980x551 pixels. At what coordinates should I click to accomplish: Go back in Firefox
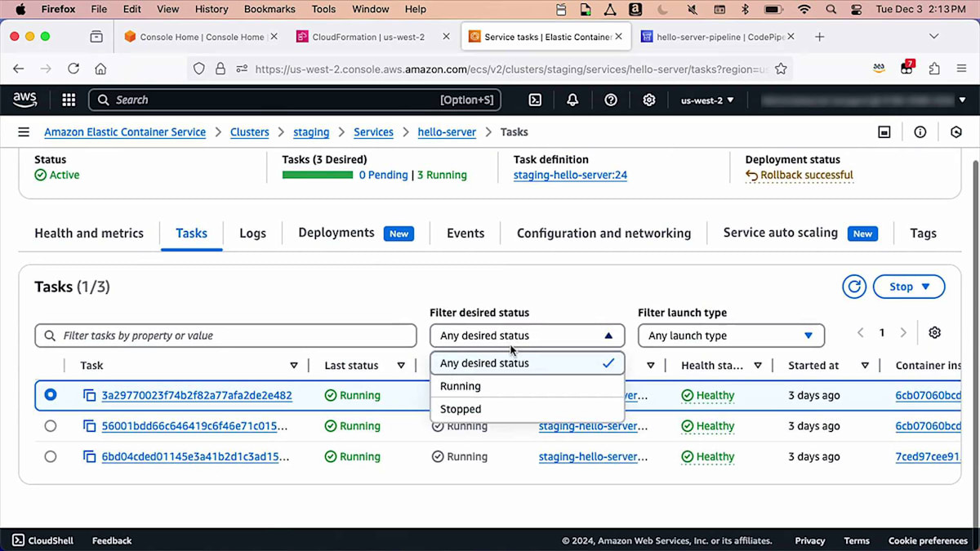(x=19, y=69)
